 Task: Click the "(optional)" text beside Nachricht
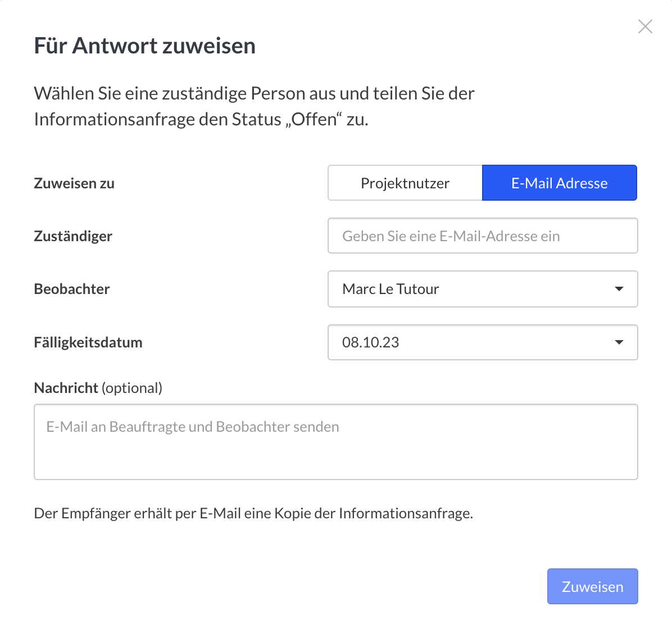pos(132,388)
